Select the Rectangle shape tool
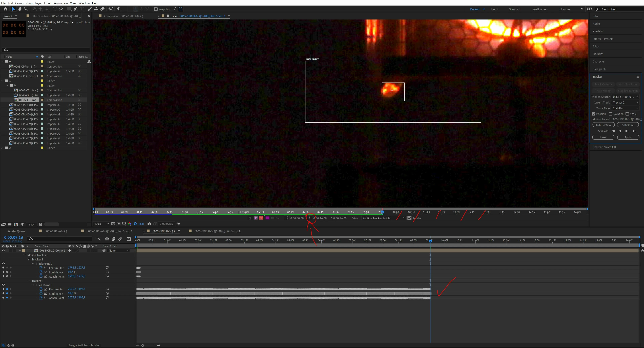 [x=69, y=9]
